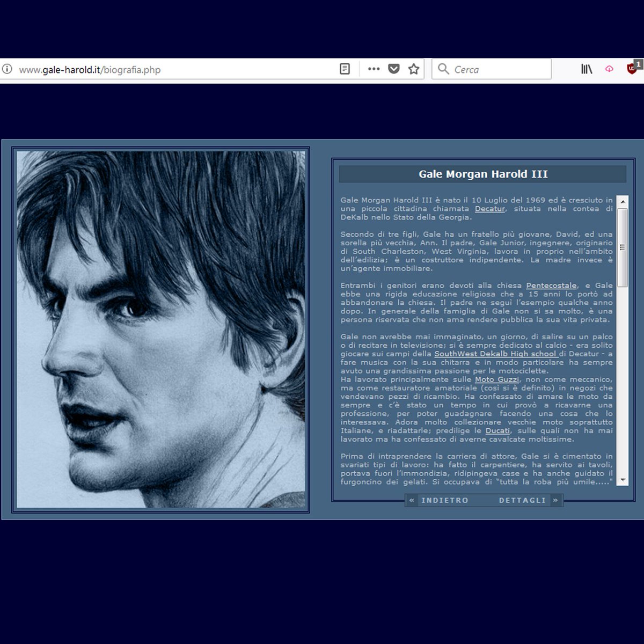Click the biography scrollbar down arrow
This screenshot has width=644, height=644.
click(623, 480)
